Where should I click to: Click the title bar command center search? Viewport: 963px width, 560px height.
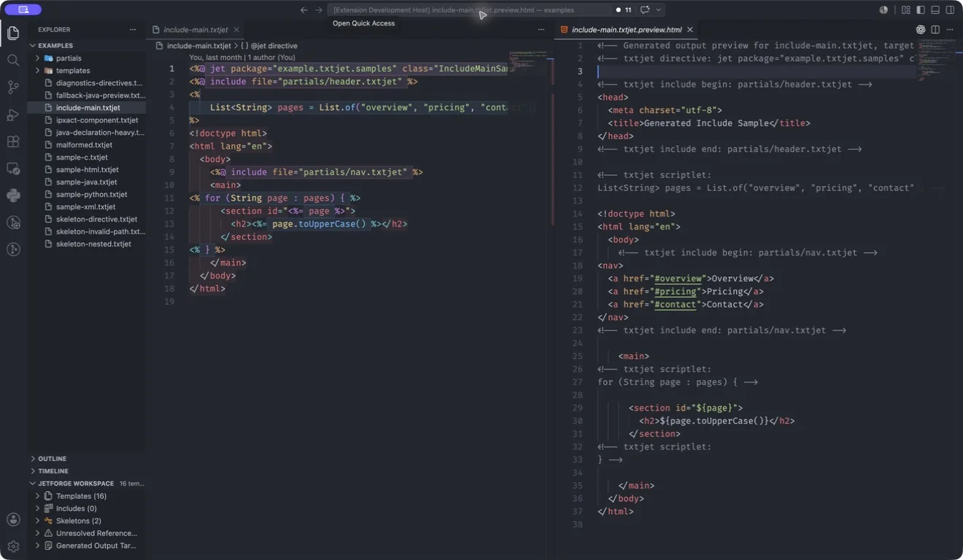(x=470, y=10)
